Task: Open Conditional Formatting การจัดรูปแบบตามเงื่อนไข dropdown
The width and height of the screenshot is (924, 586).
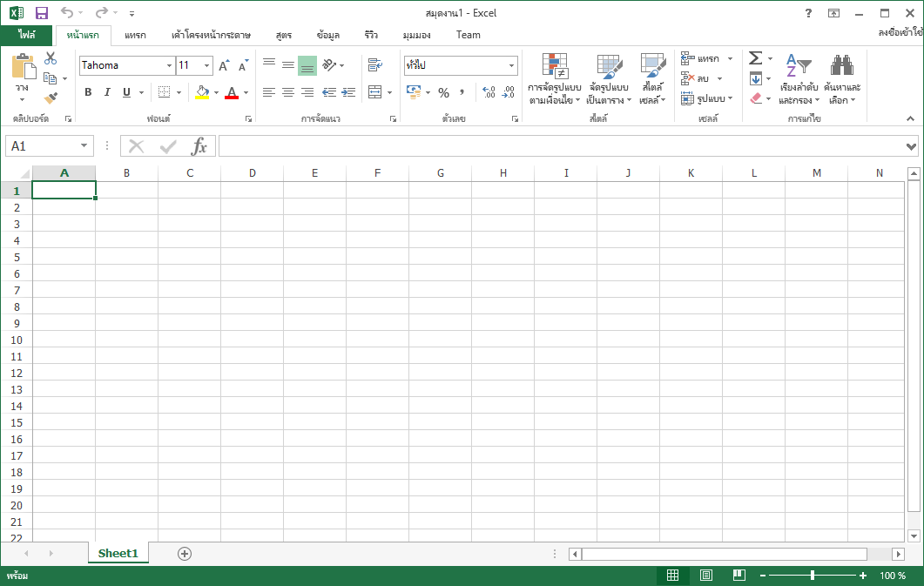Action: point(555,79)
